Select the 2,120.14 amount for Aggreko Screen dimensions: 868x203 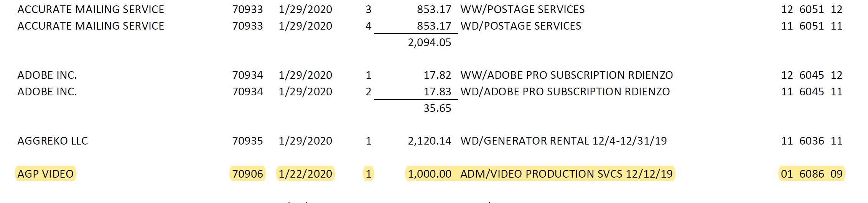[x=429, y=141]
